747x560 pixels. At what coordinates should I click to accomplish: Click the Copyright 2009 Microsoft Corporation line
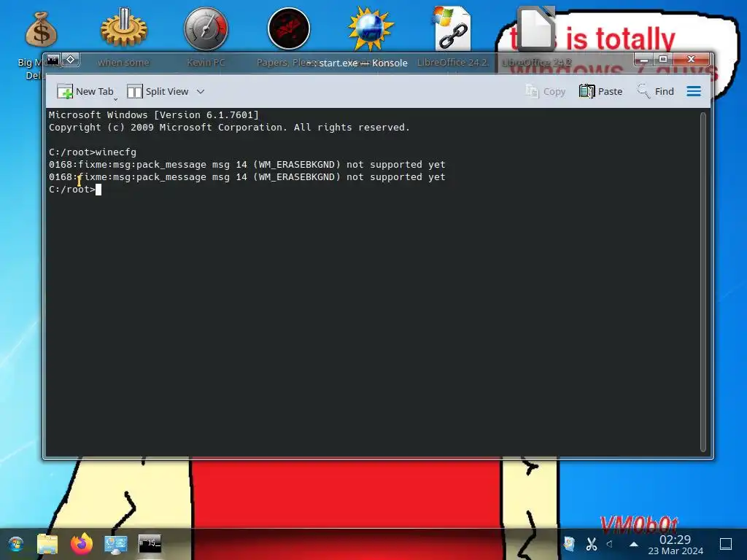pyautogui.click(x=229, y=127)
